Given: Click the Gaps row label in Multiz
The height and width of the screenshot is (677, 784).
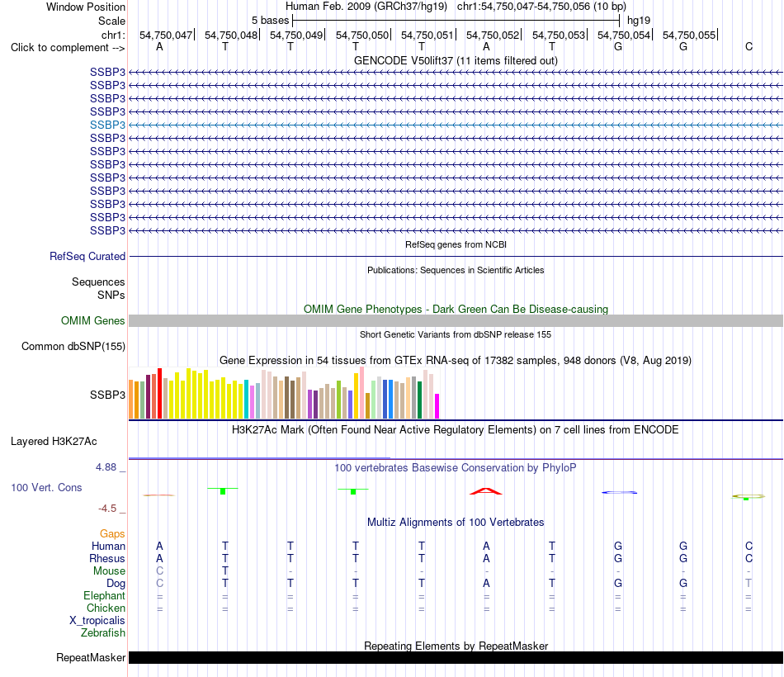Looking at the screenshot, I should [x=112, y=534].
